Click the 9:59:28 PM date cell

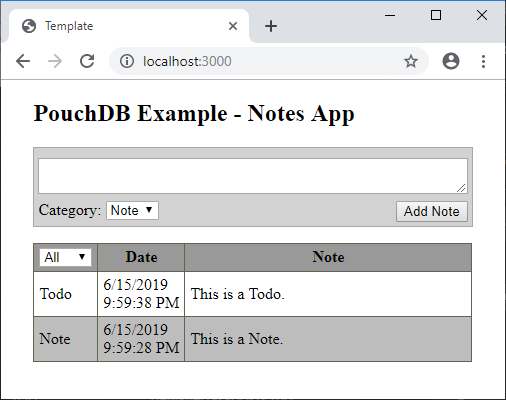141,339
